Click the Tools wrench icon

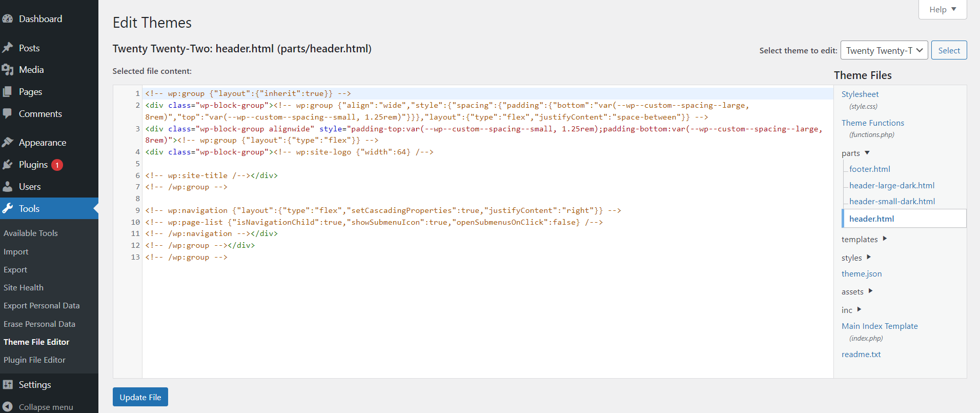7,209
